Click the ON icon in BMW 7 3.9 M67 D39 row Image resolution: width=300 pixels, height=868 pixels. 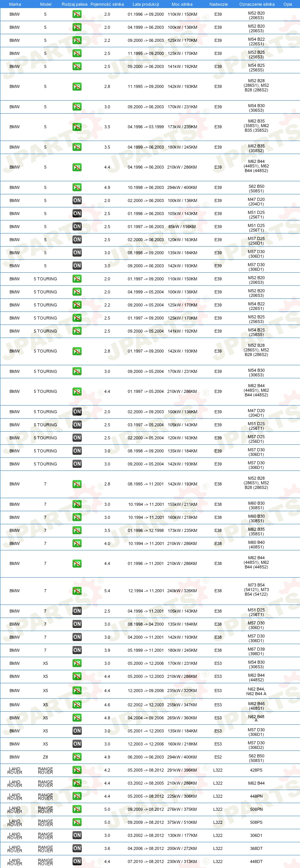click(x=77, y=650)
